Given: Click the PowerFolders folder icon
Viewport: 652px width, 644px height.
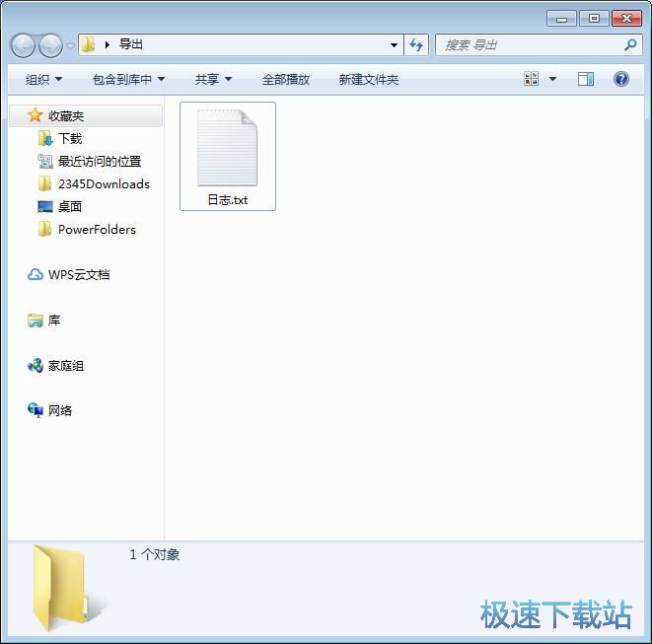Looking at the screenshot, I should [44, 229].
